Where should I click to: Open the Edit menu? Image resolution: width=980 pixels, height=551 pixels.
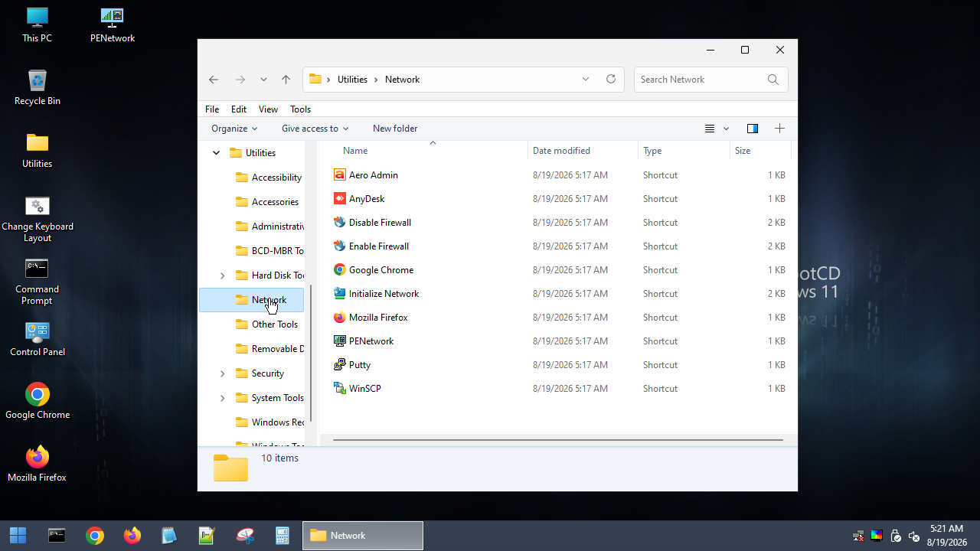coord(239,109)
